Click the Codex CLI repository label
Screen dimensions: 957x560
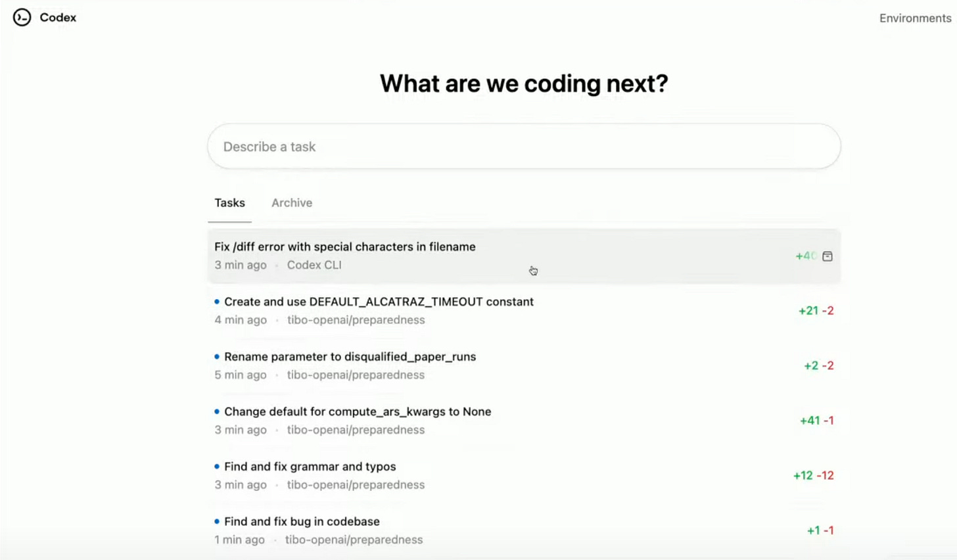[314, 265]
